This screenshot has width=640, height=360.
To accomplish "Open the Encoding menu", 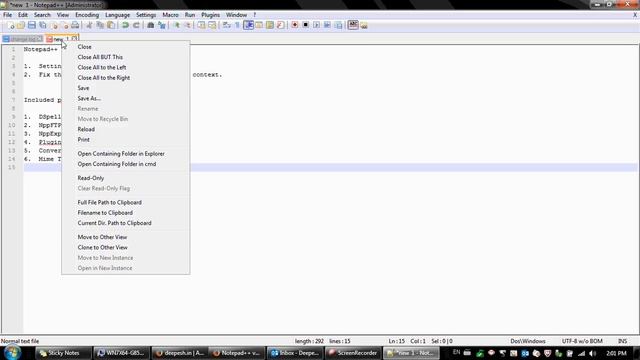I will click(x=87, y=15).
